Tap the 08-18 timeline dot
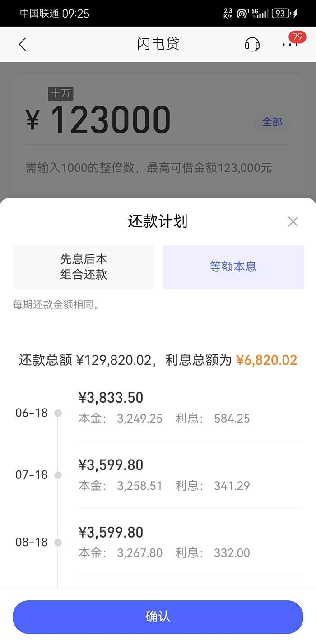Image resolution: width=316 pixels, height=644 pixels. click(58, 542)
